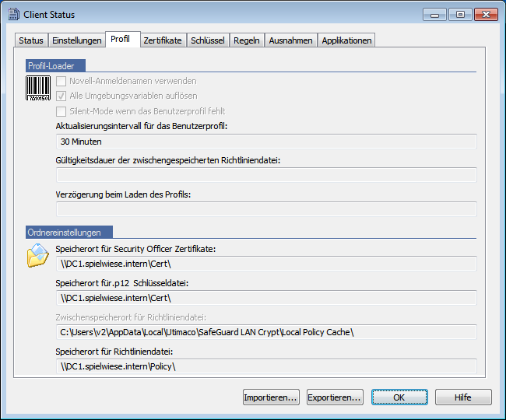Select the Zertifikate tab
Image resolution: width=506 pixels, height=420 pixels.
162,40
